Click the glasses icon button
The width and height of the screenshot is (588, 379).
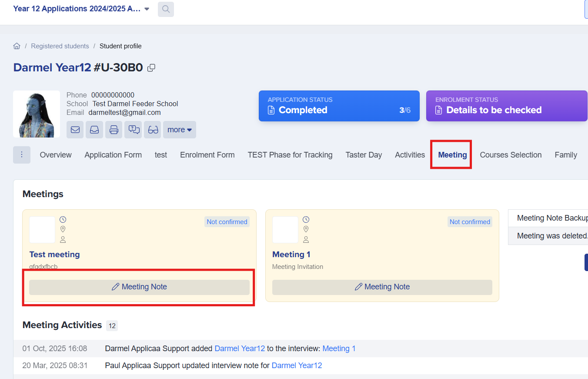click(153, 130)
